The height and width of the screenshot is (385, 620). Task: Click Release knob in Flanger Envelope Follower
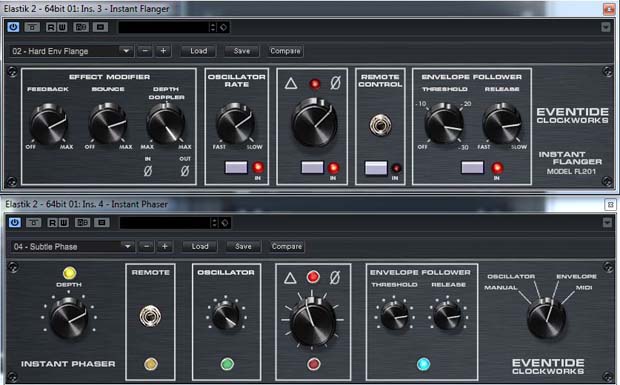502,124
